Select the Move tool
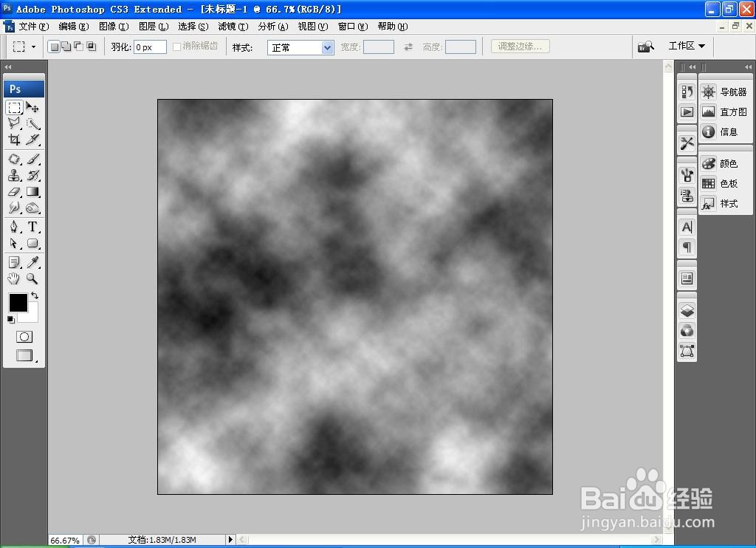 [x=32, y=107]
